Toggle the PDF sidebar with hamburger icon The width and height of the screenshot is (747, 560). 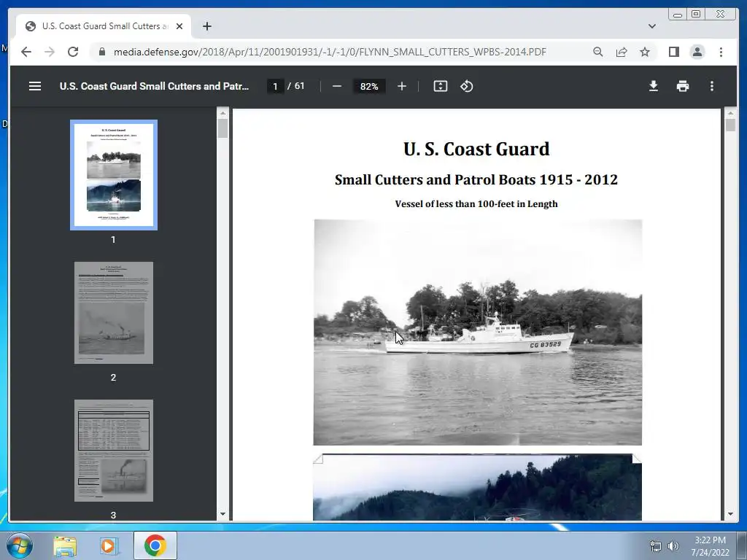pyautogui.click(x=35, y=86)
